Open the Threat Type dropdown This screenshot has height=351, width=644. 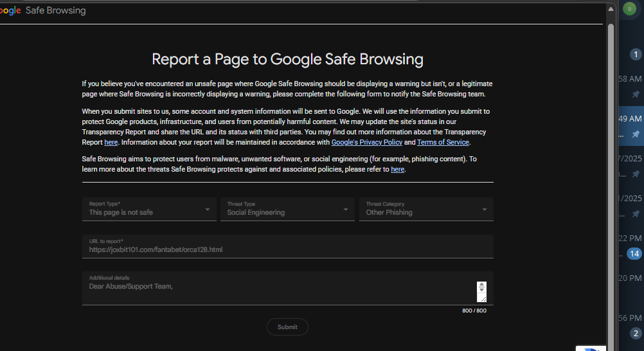(287, 209)
